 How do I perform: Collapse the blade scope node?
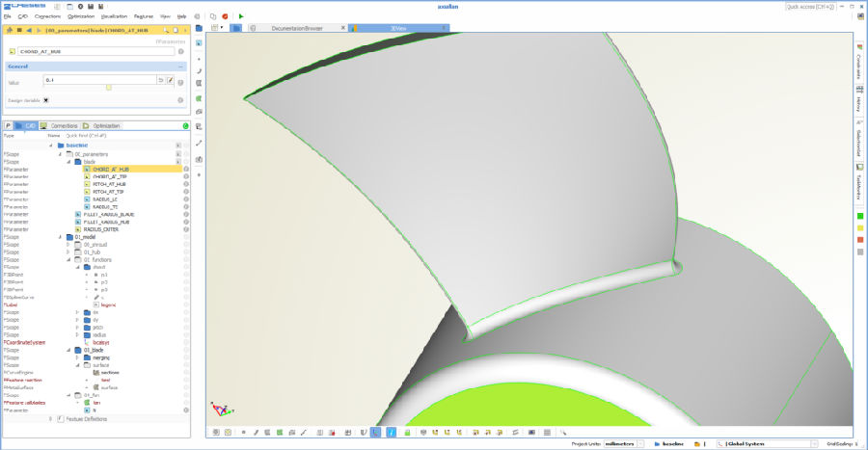tap(68, 162)
